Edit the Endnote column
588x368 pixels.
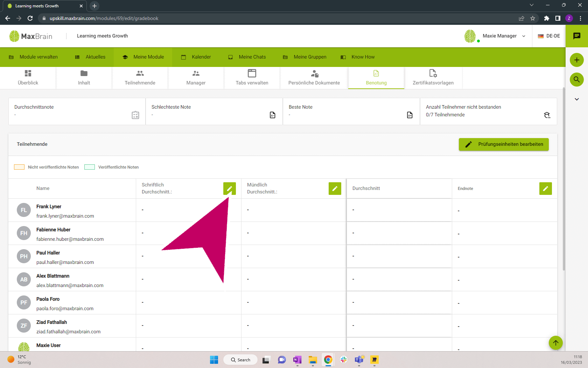(546, 189)
